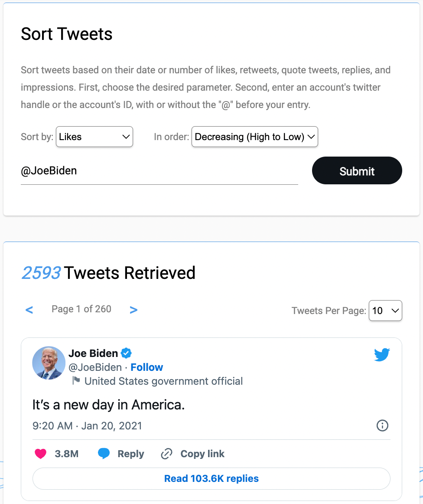The image size is (423, 504).
Task: Click Joe Biden's profile picture
Action: pos(49,363)
